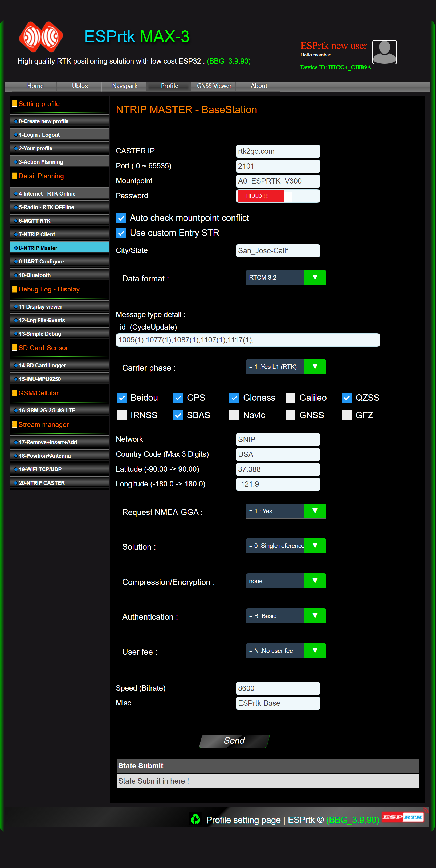This screenshot has width=436, height=868.
Task: Click the ESPrtk red logo icon
Action: pos(41,37)
